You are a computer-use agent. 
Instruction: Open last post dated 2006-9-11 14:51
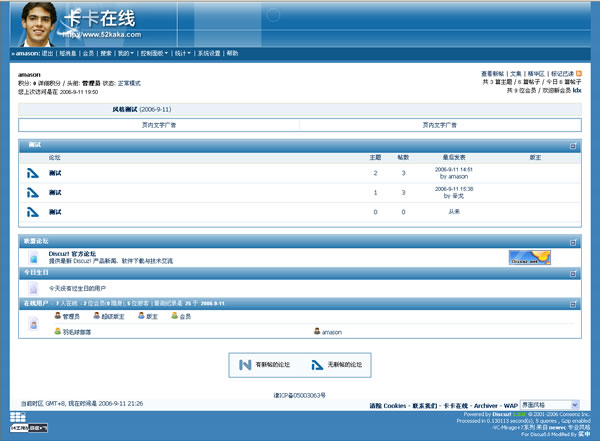point(454,169)
